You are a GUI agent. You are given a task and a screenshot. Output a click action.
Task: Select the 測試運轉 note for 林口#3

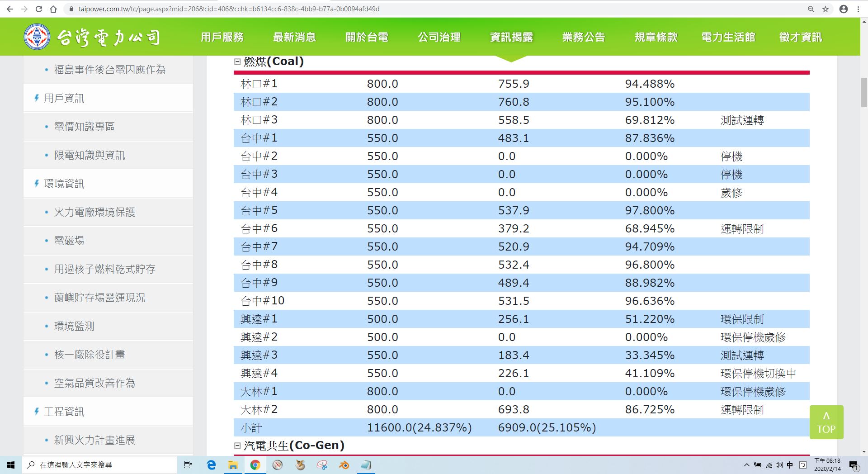pyautogui.click(x=742, y=120)
